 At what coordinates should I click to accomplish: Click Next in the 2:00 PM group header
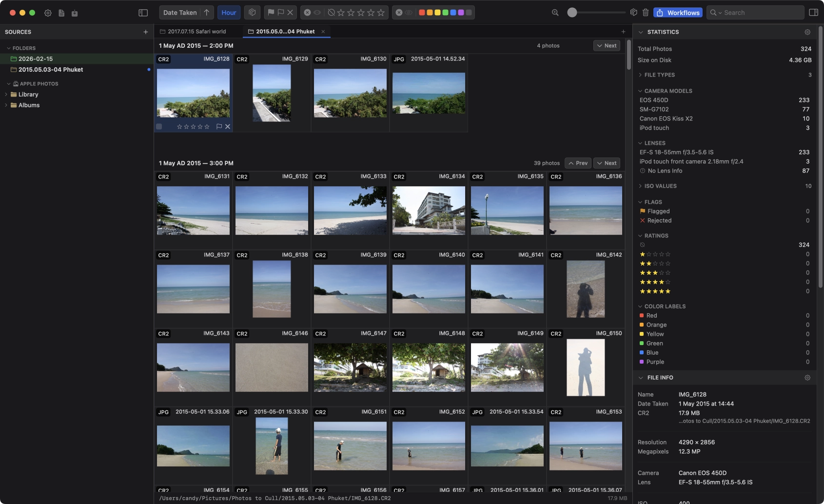pos(607,46)
